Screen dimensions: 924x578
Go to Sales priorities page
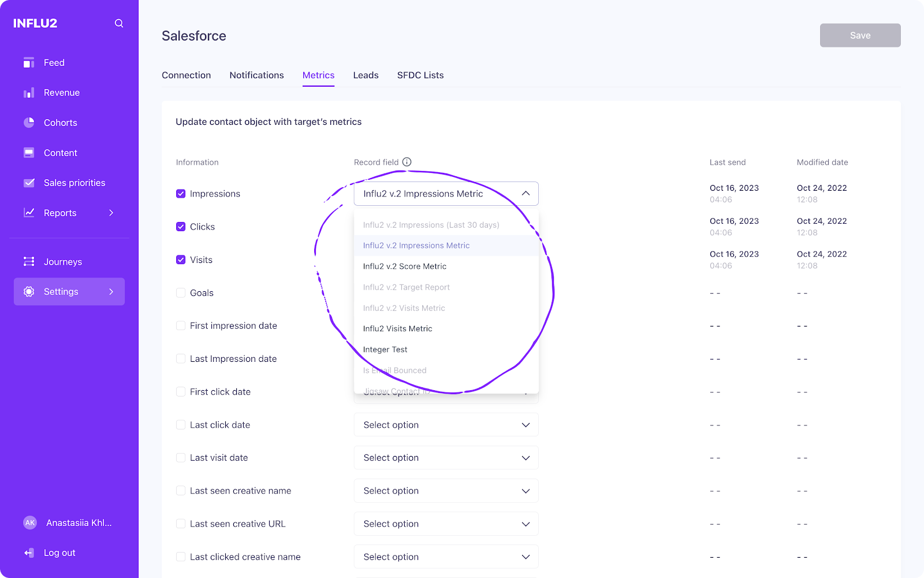point(74,183)
